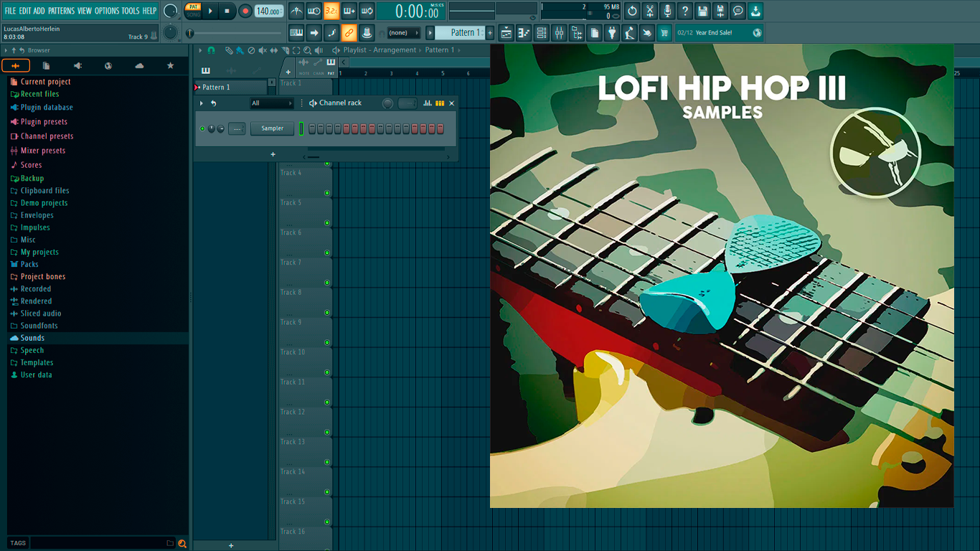The image size is (980, 551).
Task: Open the PATTERNS menu
Action: click(61, 11)
